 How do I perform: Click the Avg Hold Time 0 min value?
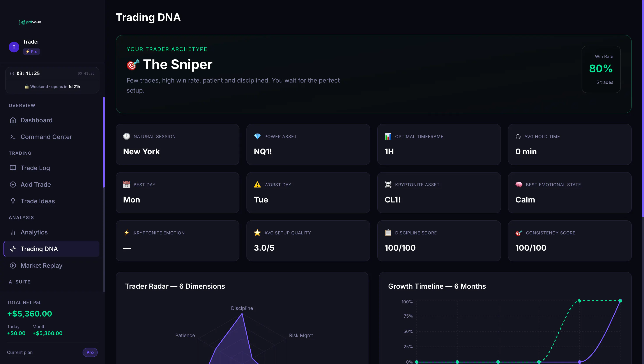(526, 151)
